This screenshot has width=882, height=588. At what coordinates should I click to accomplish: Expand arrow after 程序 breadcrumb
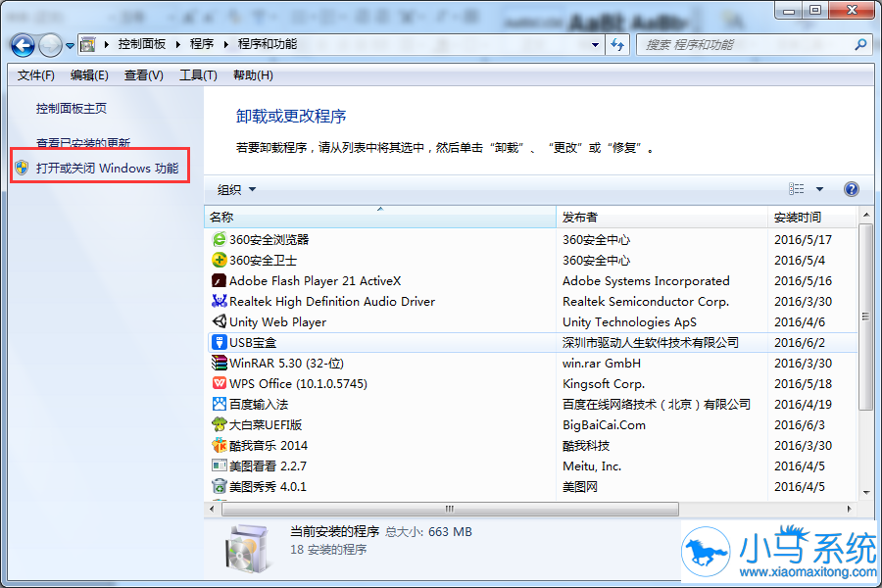tap(226, 44)
